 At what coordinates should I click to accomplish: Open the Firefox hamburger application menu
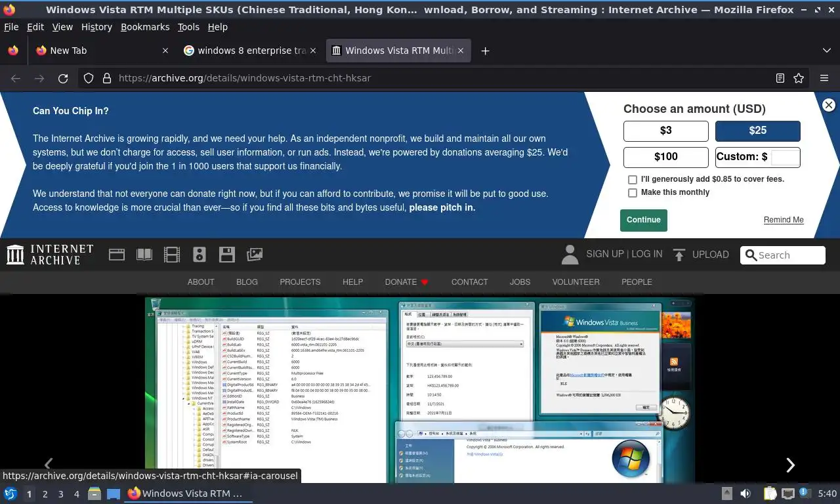824,78
